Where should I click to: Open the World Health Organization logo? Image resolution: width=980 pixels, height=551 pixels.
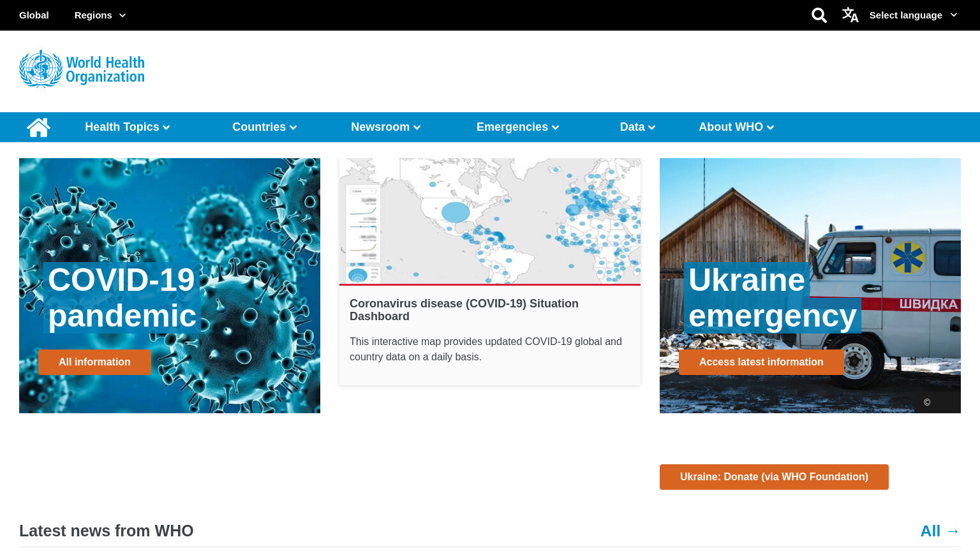pos(82,69)
